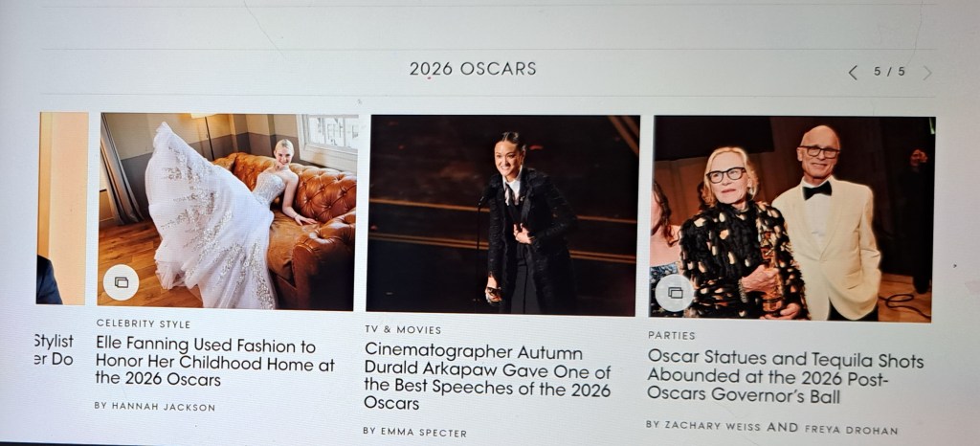980x446 pixels.
Task: Open gallery icon on Elle Fanning photo
Action: [121, 282]
